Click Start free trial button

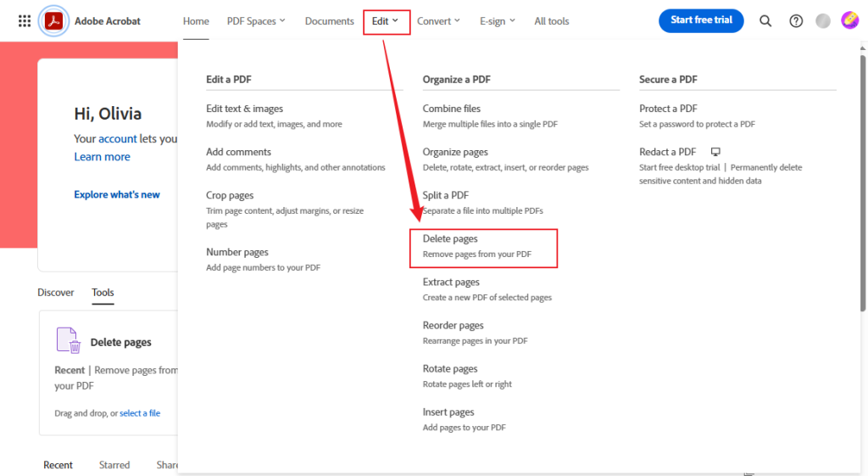pos(701,20)
